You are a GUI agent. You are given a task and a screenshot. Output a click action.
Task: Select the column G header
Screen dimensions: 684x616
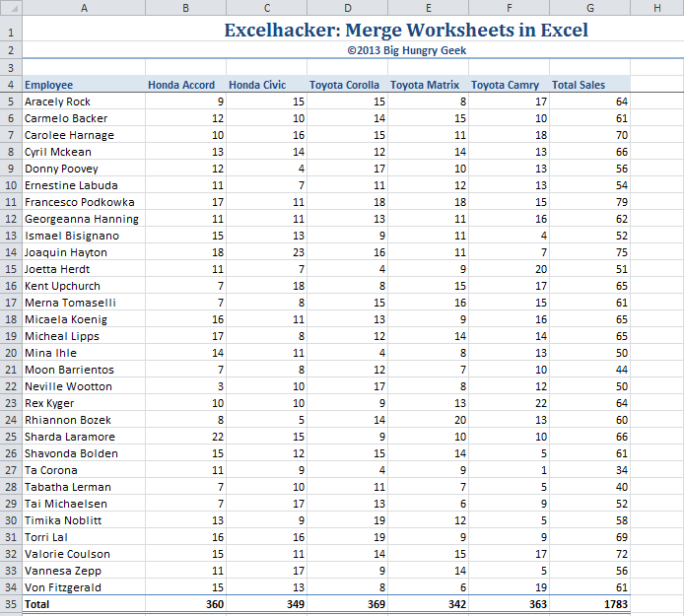tap(589, 8)
